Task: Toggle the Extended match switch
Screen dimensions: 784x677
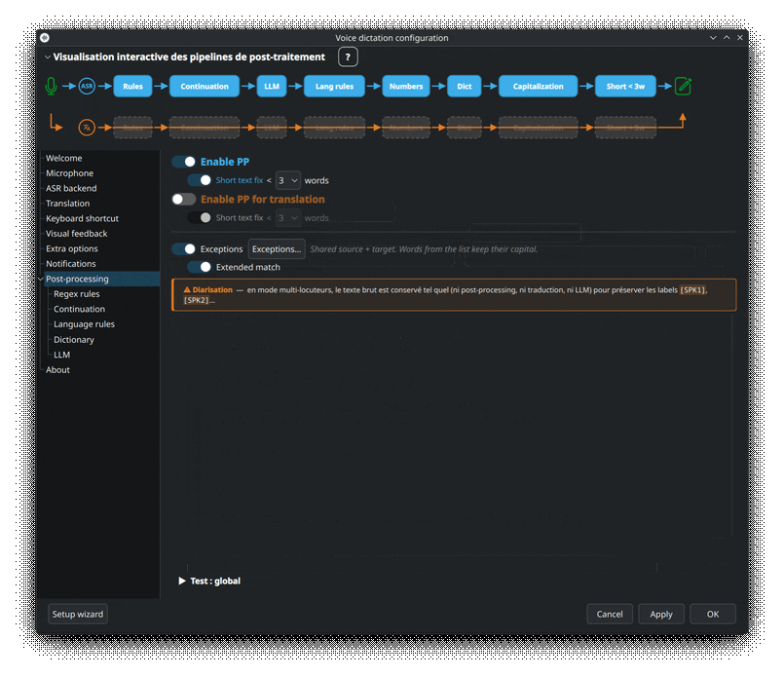Action: pos(200,267)
